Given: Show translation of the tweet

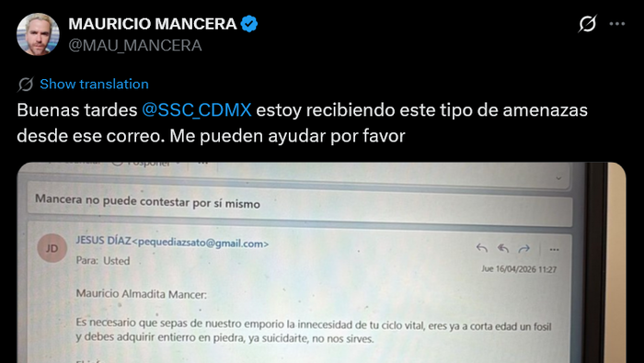Looking at the screenshot, I should click(x=94, y=84).
